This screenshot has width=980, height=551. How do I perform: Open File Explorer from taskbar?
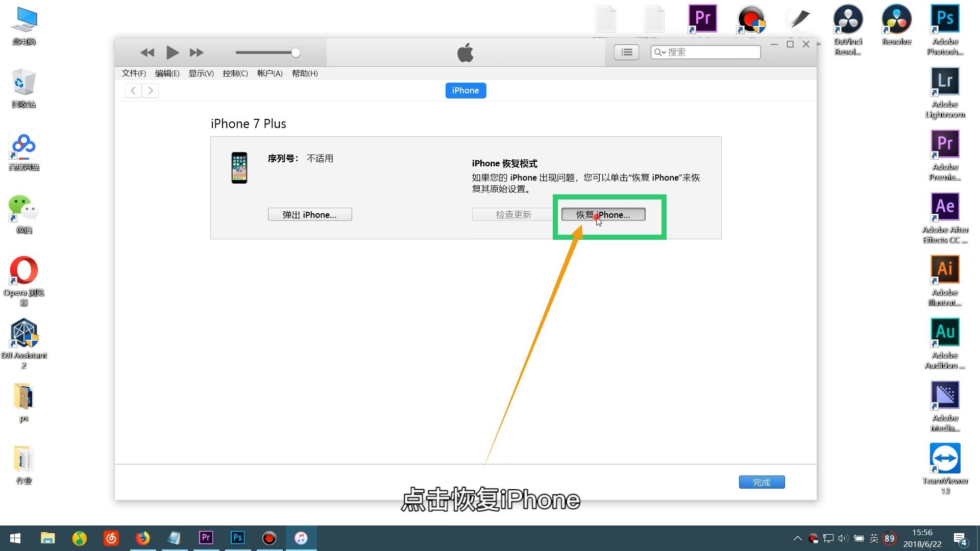47,538
